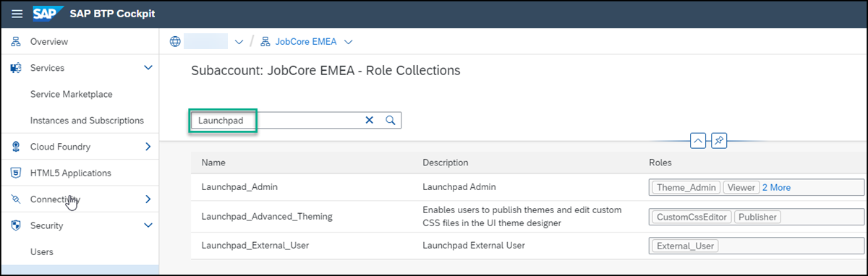Click the Name column header
This screenshot has height=276, width=868.
pos(213,163)
